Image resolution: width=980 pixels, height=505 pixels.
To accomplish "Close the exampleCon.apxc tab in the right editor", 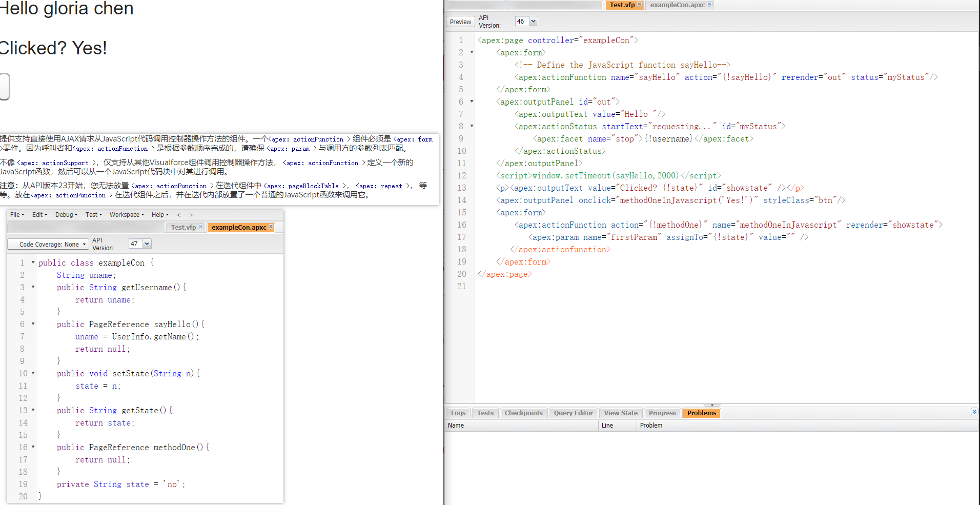I will click(x=709, y=4).
